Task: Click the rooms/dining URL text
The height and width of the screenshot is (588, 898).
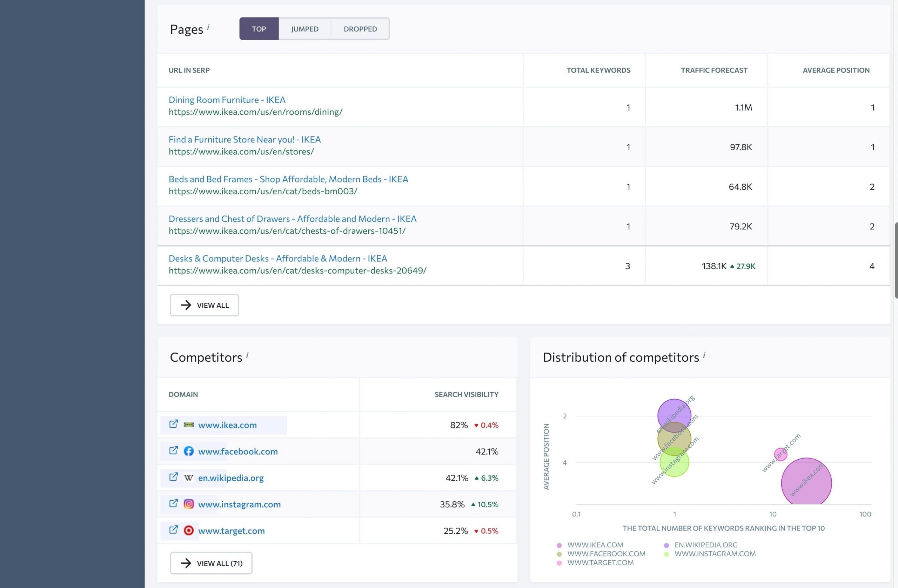Action: click(255, 112)
